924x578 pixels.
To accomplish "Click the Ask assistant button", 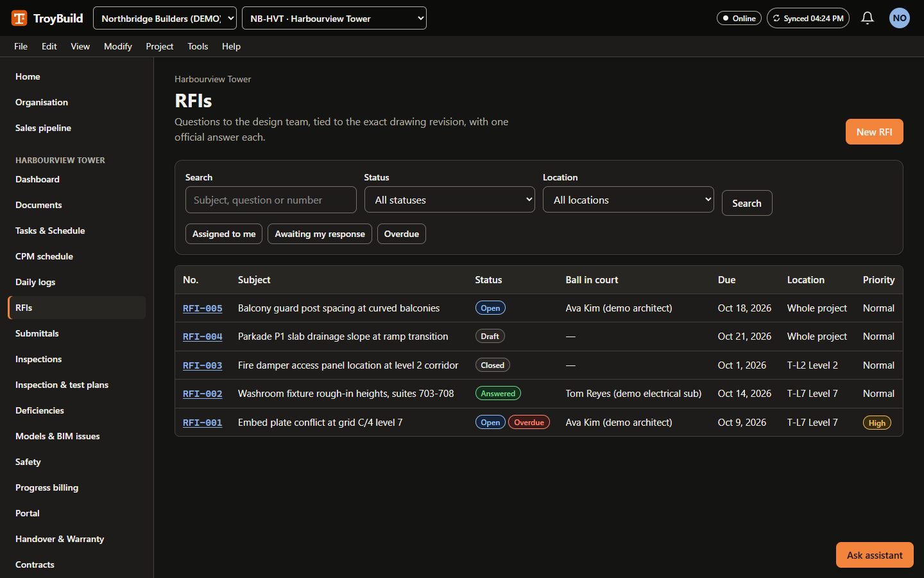I will tap(875, 555).
